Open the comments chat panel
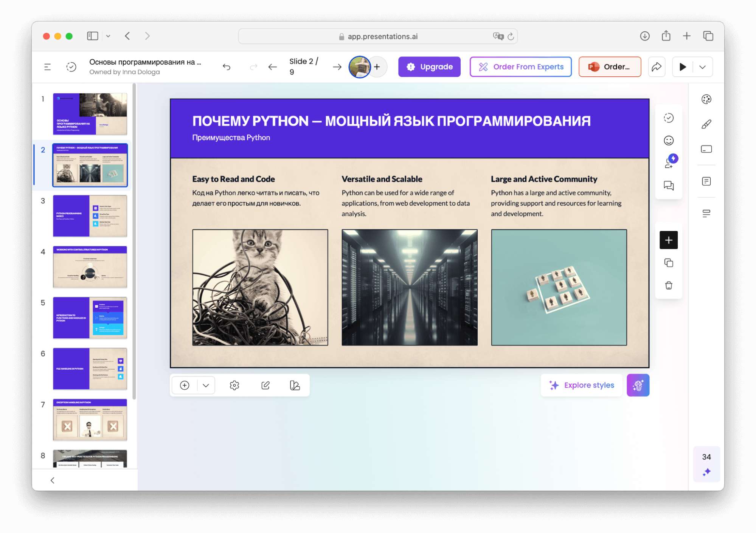This screenshot has width=756, height=533. click(669, 186)
